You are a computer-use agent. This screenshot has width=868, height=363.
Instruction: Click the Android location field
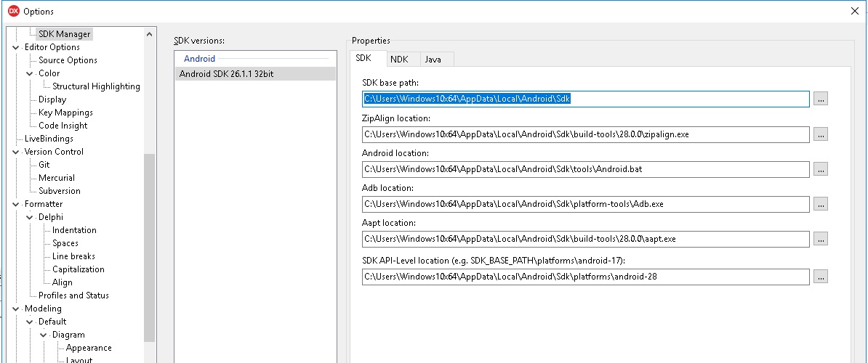(x=586, y=169)
